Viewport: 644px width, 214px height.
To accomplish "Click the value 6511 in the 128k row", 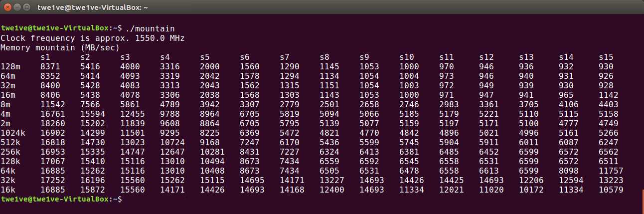I will point(609,161).
